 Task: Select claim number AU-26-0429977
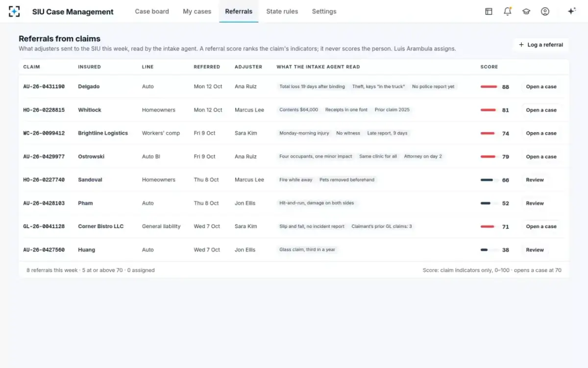pos(44,157)
